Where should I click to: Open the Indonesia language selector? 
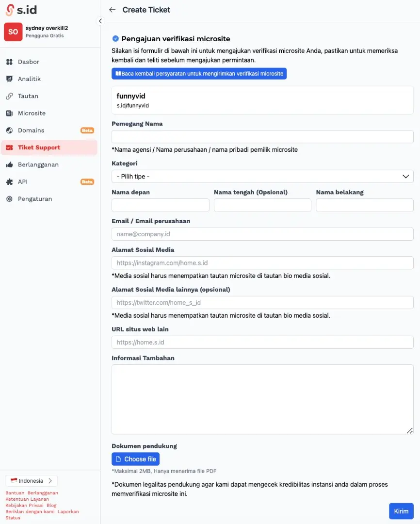[x=32, y=481]
